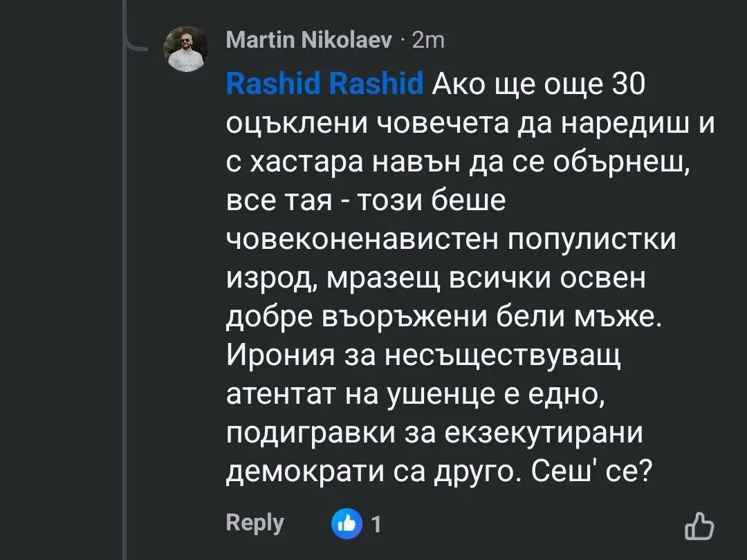Click the blue like reaction icon

(347, 523)
